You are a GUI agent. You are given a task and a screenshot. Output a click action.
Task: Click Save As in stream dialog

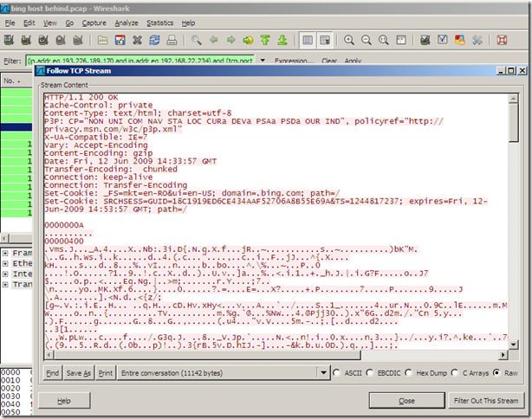(79, 373)
